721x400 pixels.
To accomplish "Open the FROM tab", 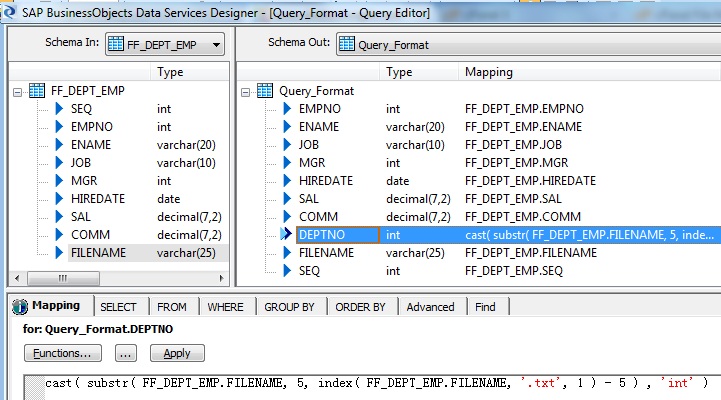I will pyautogui.click(x=174, y=307).
